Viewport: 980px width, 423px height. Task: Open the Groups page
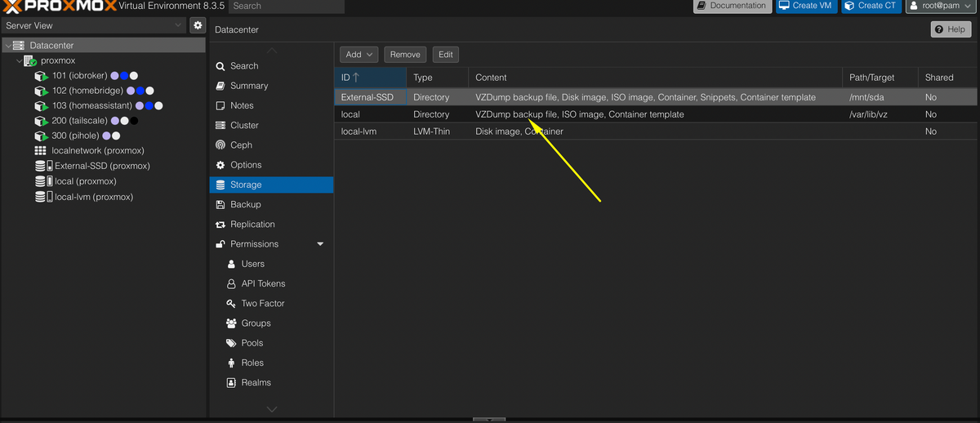coord(271,323)
